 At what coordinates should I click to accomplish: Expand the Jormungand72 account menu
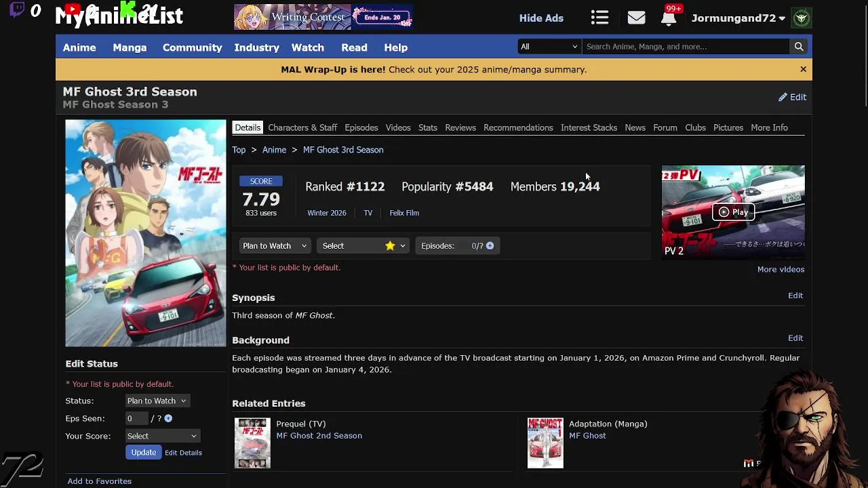[x=738, y=18]
